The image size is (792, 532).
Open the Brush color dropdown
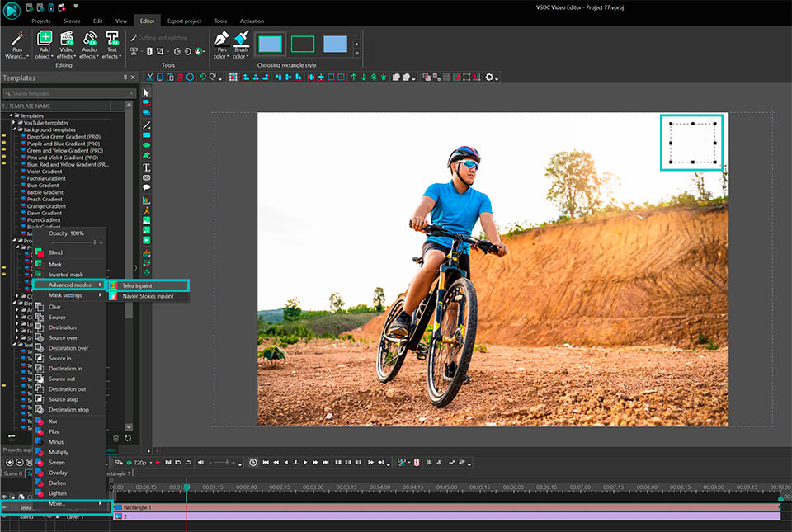[x=240, y=56]
